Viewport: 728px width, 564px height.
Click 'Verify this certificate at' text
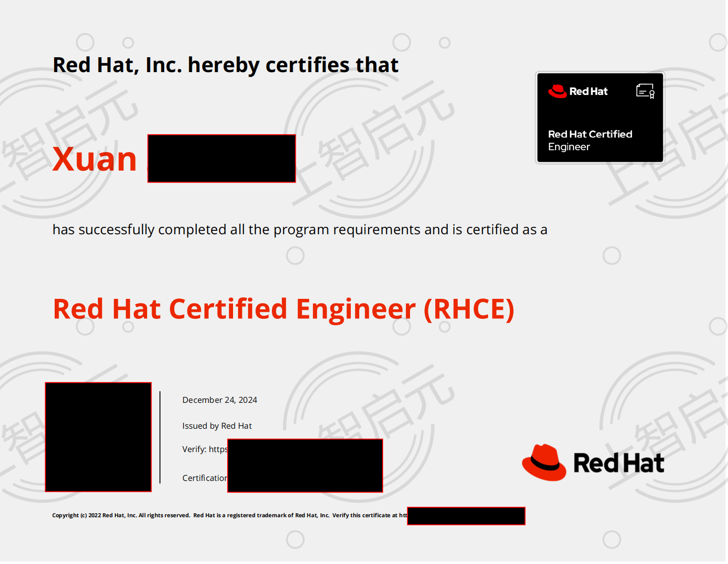(365, 515)
